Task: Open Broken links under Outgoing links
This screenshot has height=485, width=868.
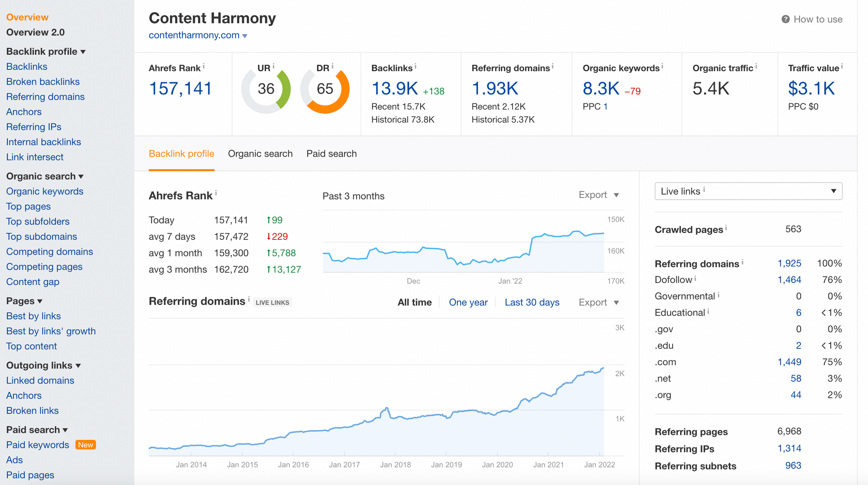Action: [32, 411]
